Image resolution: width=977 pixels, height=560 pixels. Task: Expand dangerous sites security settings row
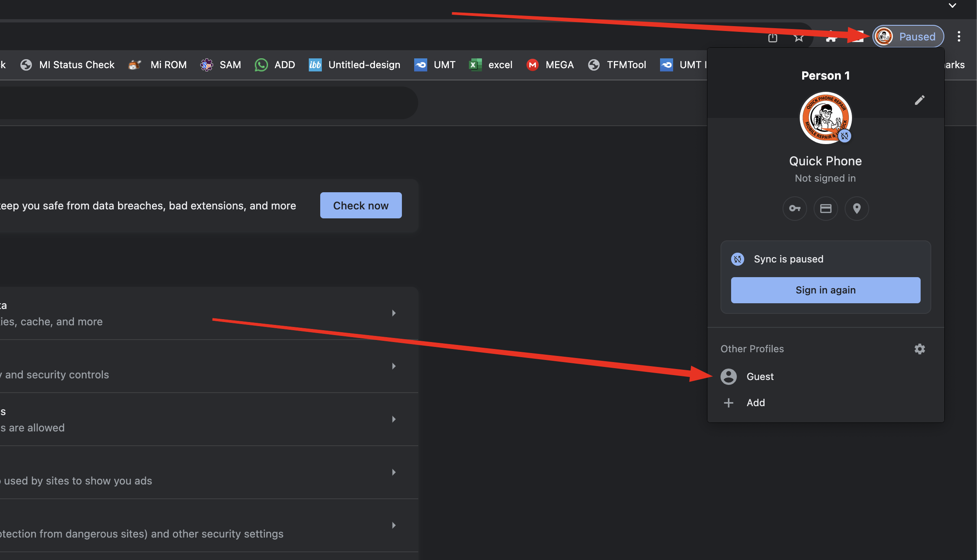pyautogui.click(x=394, y=525)
